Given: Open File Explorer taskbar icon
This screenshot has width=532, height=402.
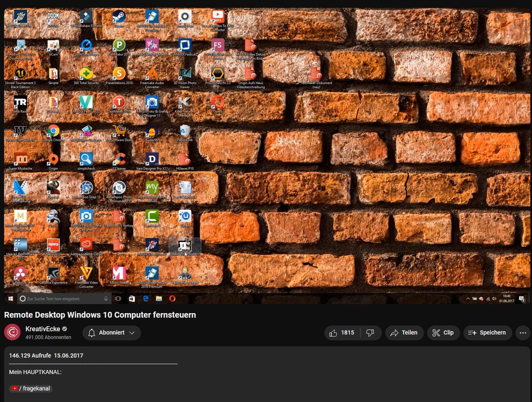Looking at the screenshot, I should pyautogui.click(x=159, y=299).
